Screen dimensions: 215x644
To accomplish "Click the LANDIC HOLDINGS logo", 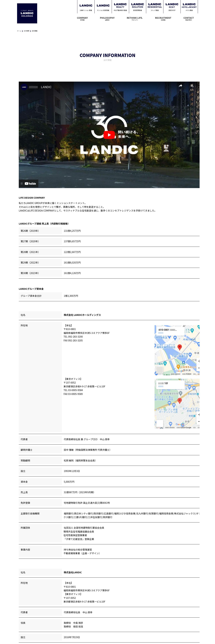I will pyautogui.click(x=27, y=13).
